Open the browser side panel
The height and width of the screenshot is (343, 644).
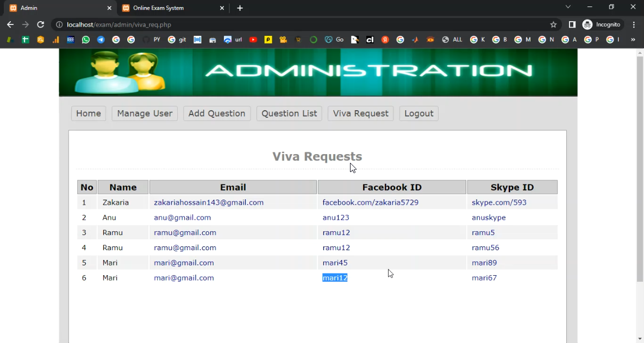click(572, 24)
